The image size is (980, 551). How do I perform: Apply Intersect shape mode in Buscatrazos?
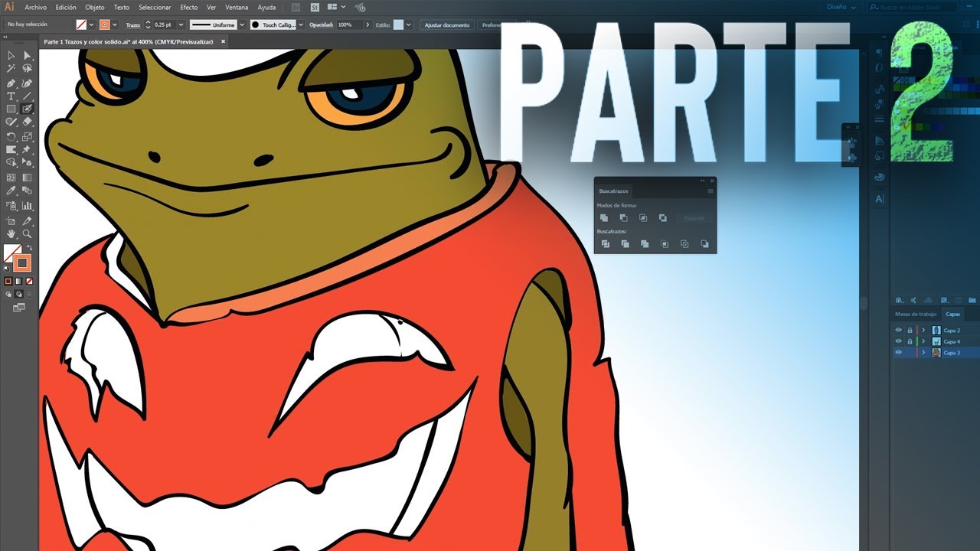point(643,218)
